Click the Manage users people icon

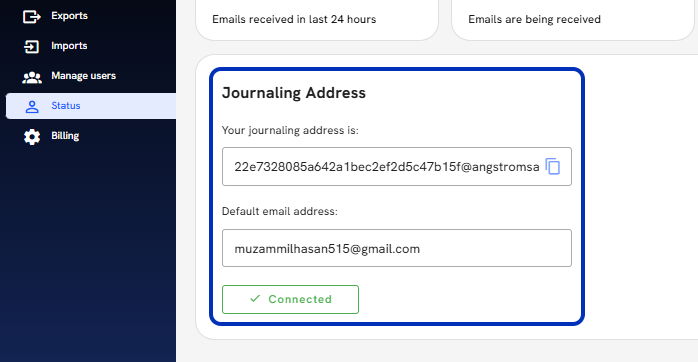click(32, 77)
